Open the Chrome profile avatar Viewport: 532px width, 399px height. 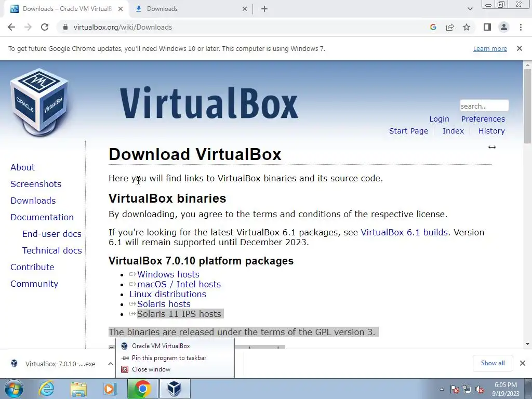504,27
